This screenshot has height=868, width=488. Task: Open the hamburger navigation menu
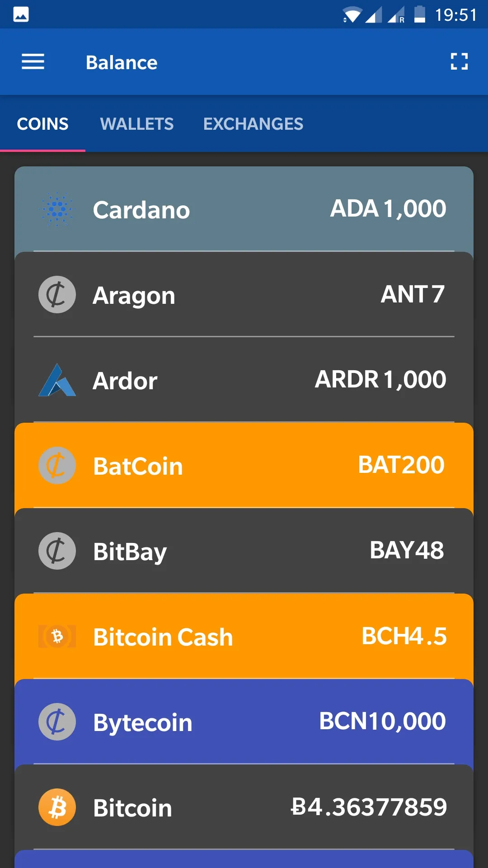point(33,62)
